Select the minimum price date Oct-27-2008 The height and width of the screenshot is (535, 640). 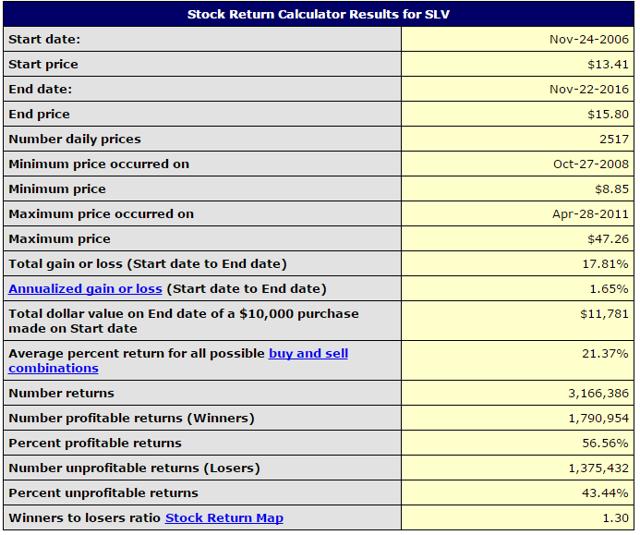coord(591,164)
